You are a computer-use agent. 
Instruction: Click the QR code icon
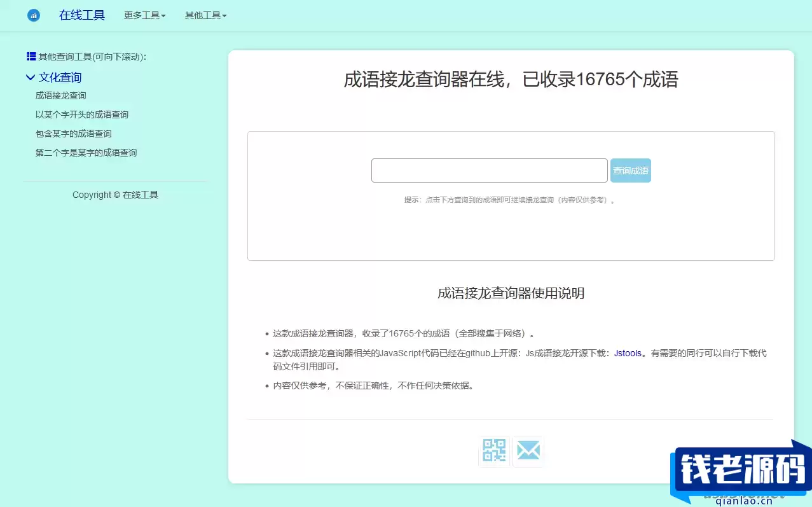pos(494,451)
